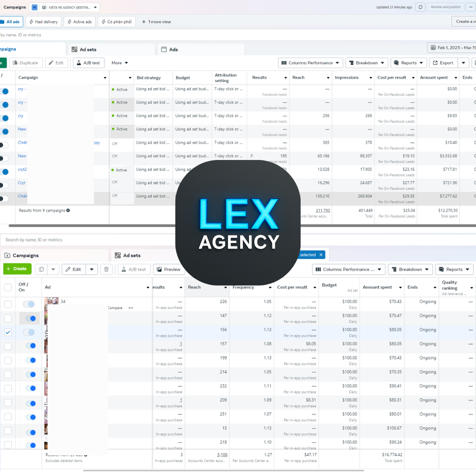Screen dimensions: 476x476
Task: Click the lower Preview button
Action: (169, 269)
